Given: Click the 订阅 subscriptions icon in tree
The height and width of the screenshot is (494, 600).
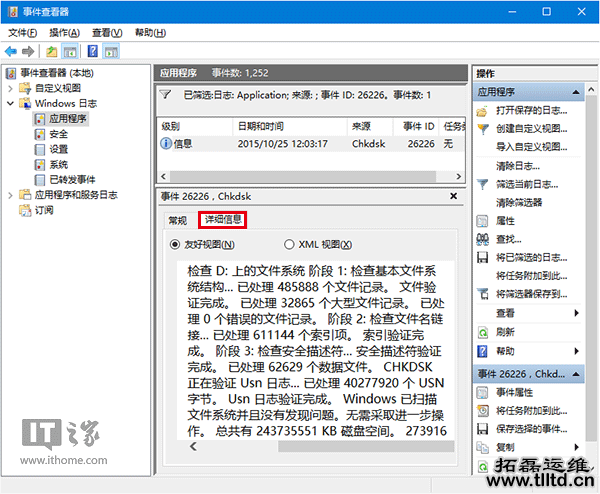Looking at the screenshot, I should (25, 210).
